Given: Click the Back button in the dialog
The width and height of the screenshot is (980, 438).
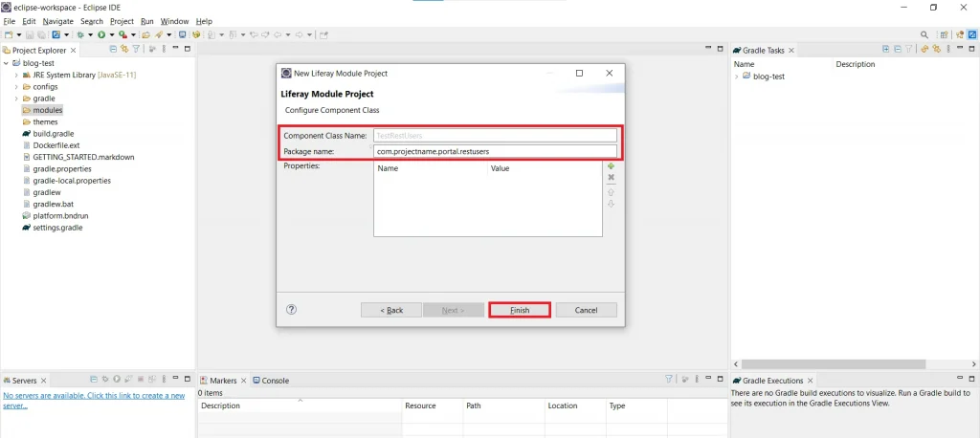Looking at the screenshot, I should point(391,310).
